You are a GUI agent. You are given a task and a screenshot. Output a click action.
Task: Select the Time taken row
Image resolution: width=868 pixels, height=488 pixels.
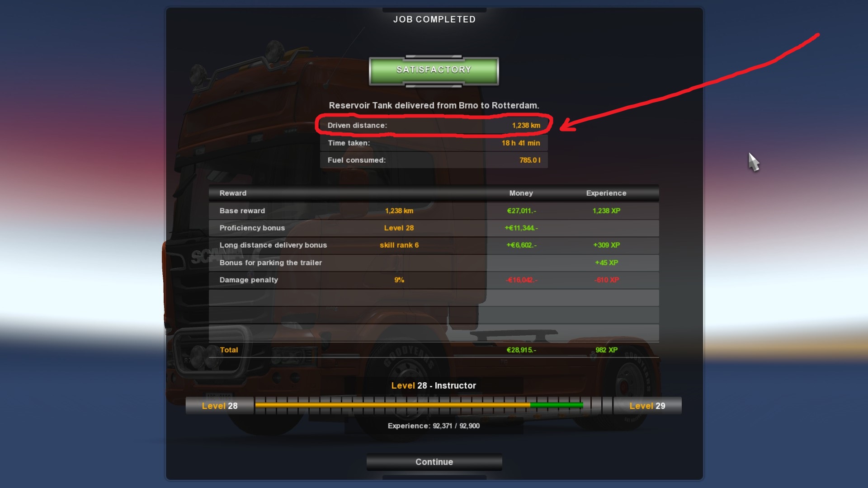click(x=434, y=143)
